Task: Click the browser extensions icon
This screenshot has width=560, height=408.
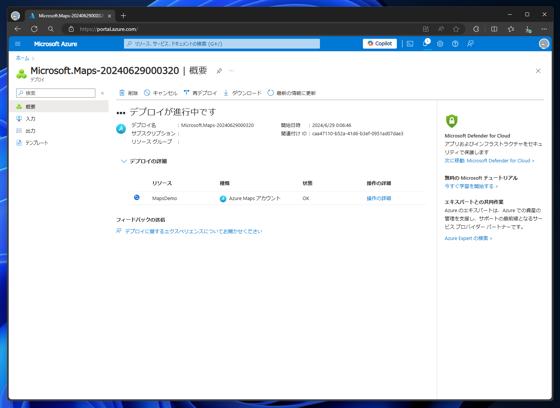Action: pos(476,29)
